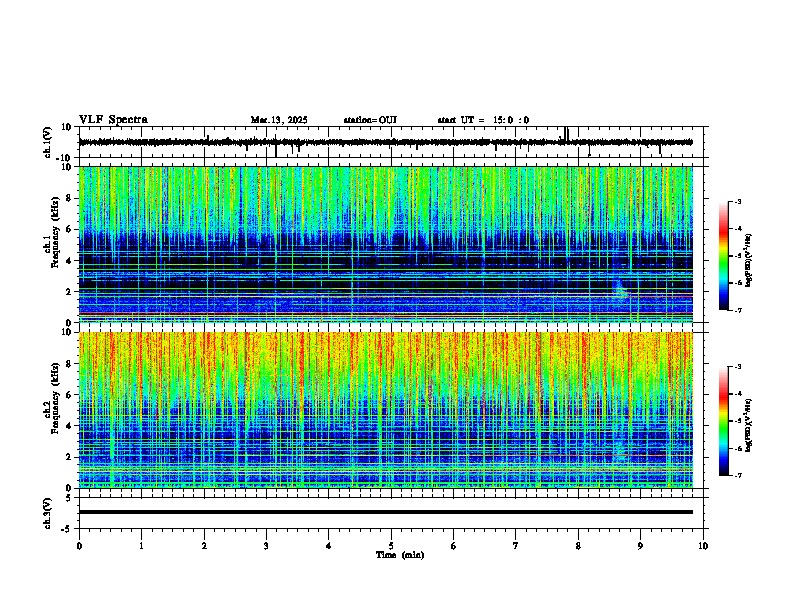Screen dimensions: 792x612
Task: Click time axis tick label "6"
Action: click(x=454, y=546)
